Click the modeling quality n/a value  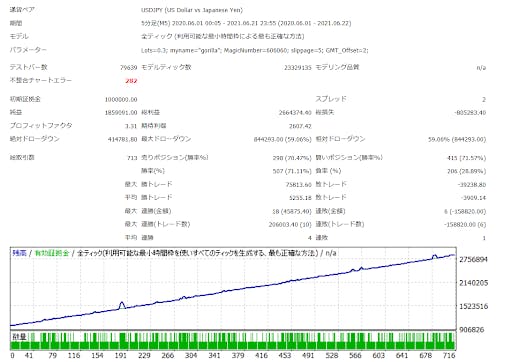481,68
